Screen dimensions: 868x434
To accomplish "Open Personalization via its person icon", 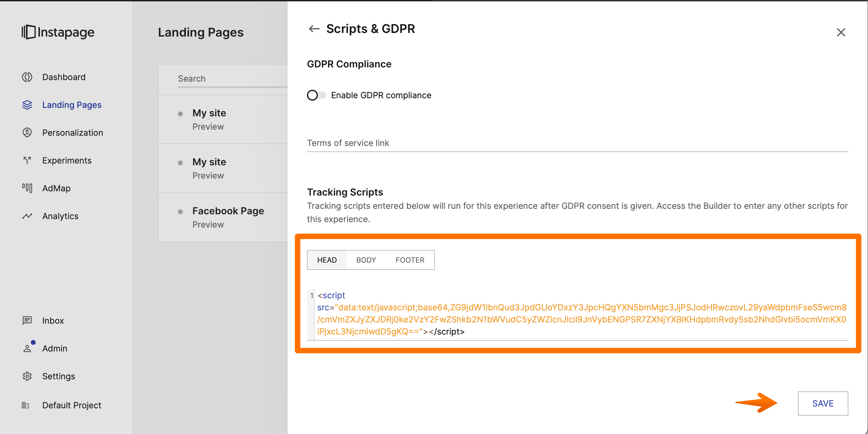I will (27, 133).
